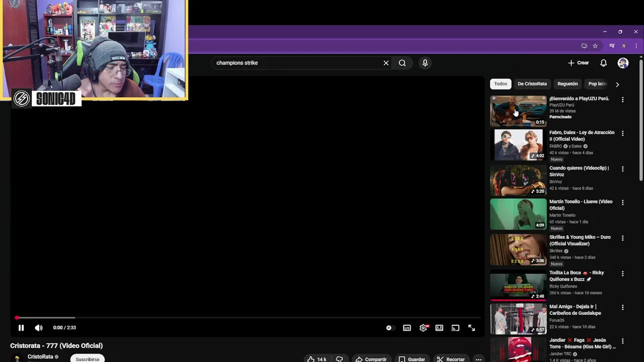
Task: Select the De CristoRata filter chip
Action: click(532, 84)
